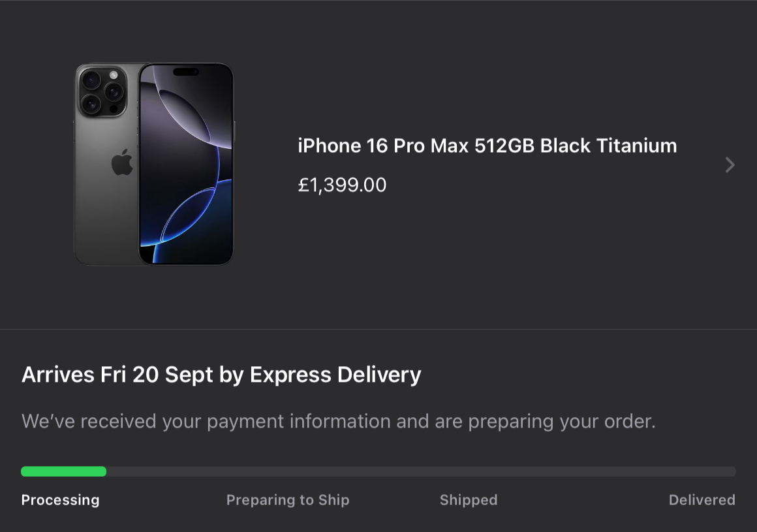Click the Arrives Fri 20 Sept heading
The height and width of the screenshot is (532, 757).
click(221, 375)
